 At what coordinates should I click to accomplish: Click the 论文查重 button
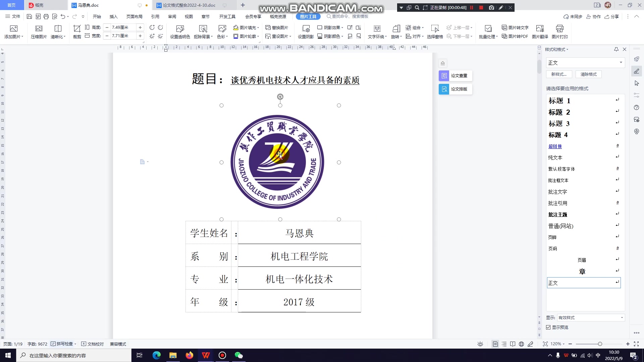455,76
